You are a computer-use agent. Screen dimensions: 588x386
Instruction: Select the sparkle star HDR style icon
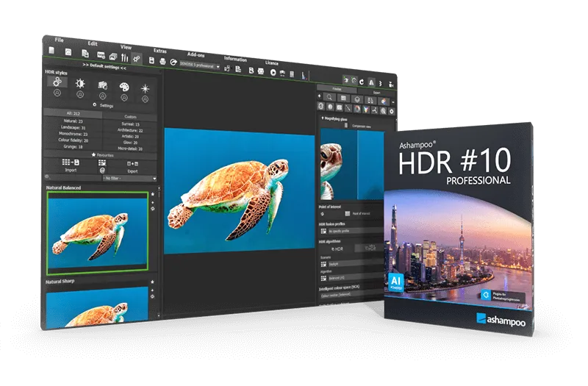[x=145, y=89]
